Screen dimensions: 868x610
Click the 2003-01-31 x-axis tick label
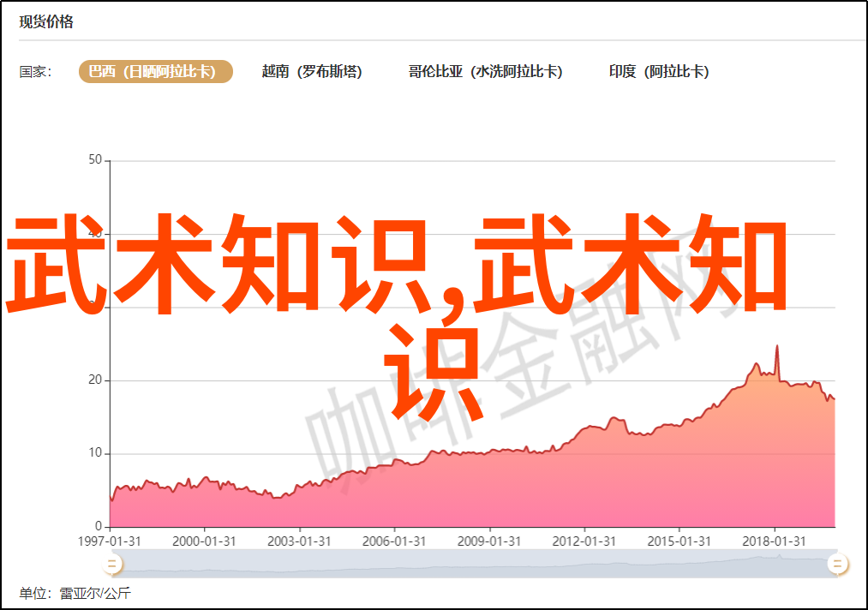pos(299,541)
